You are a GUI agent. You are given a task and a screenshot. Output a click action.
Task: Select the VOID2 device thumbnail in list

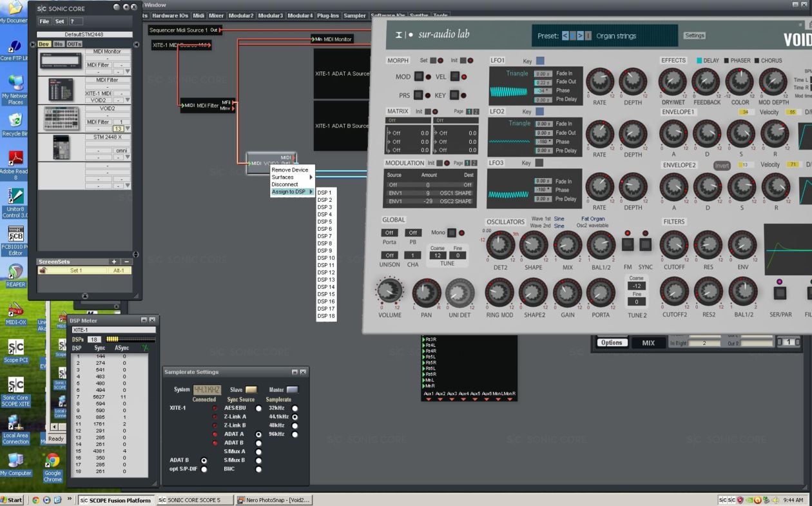pos(61,119)
